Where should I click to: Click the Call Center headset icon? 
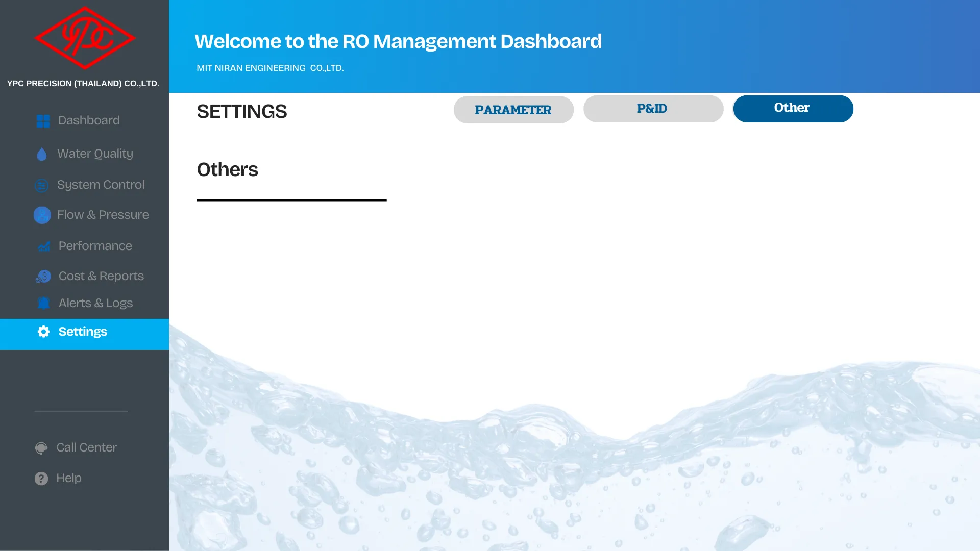point(41,448)
